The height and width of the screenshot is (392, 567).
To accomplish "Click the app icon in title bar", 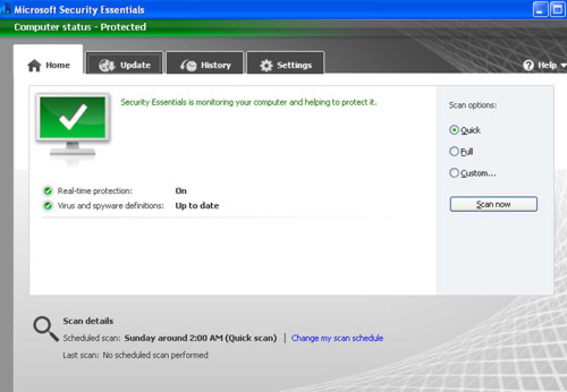I will click(5, 10).
